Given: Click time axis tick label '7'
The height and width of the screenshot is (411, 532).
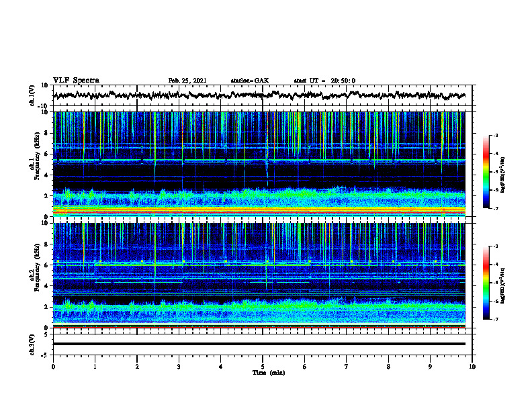Looking at the screenshot, I should tap(347, 367).
